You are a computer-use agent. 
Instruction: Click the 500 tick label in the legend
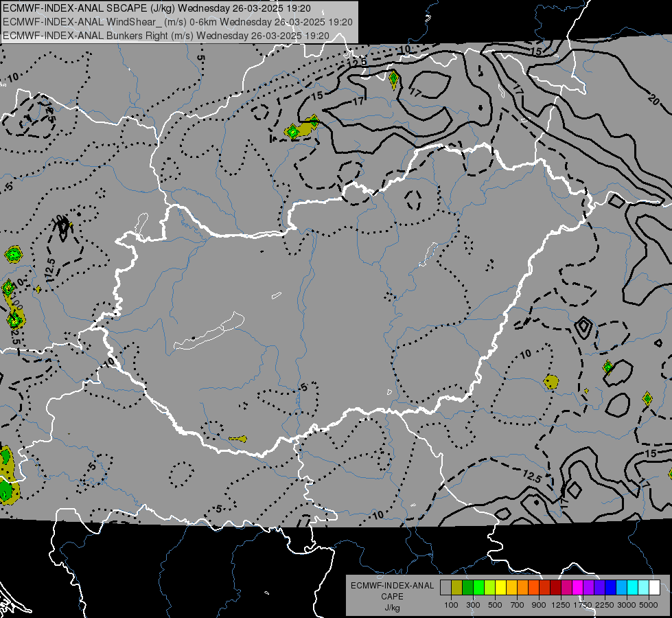[495, 605]
